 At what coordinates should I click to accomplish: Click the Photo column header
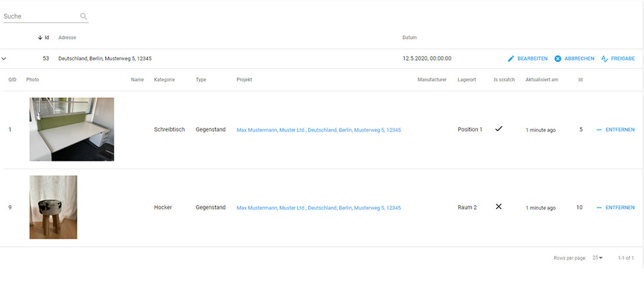tap(32, 80)
